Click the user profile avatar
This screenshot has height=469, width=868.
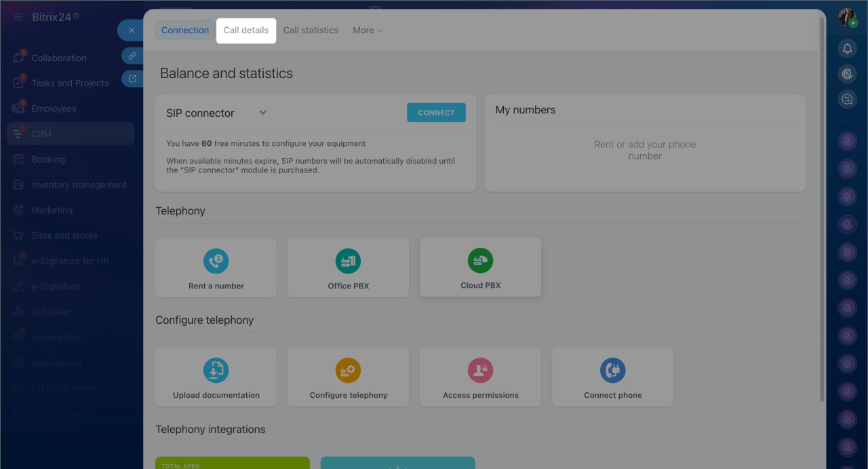(x=847, y=17)
